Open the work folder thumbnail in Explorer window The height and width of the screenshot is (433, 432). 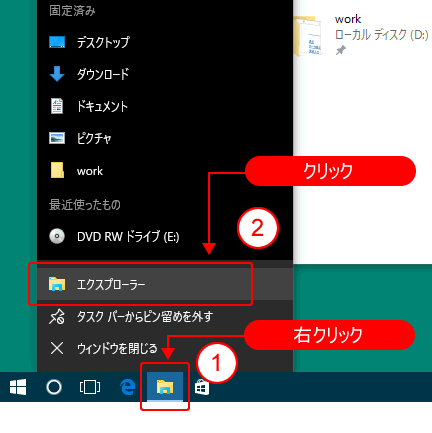[308, 36]
